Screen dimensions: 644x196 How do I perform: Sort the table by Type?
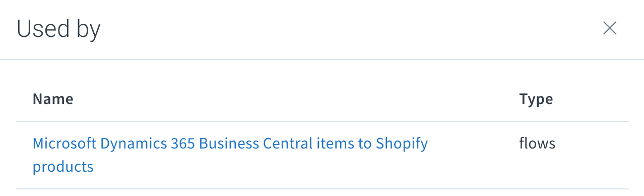coord(536,99)
